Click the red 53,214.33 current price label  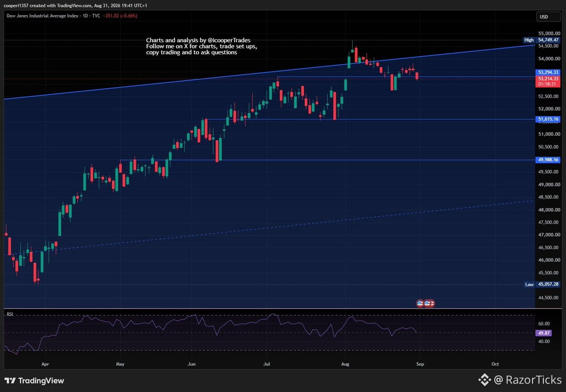pos(548,79)
